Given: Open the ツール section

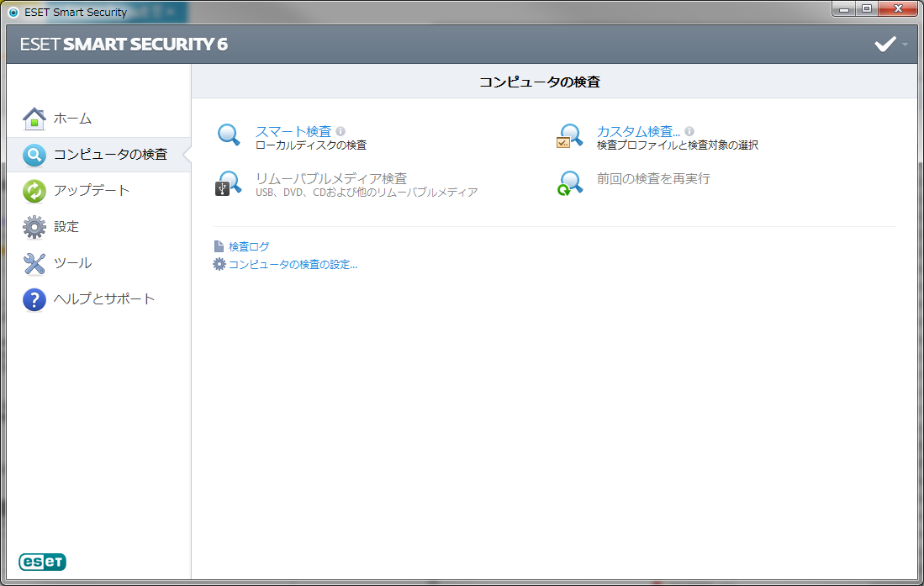Looking at the screenshot, I should coord(72,263).
